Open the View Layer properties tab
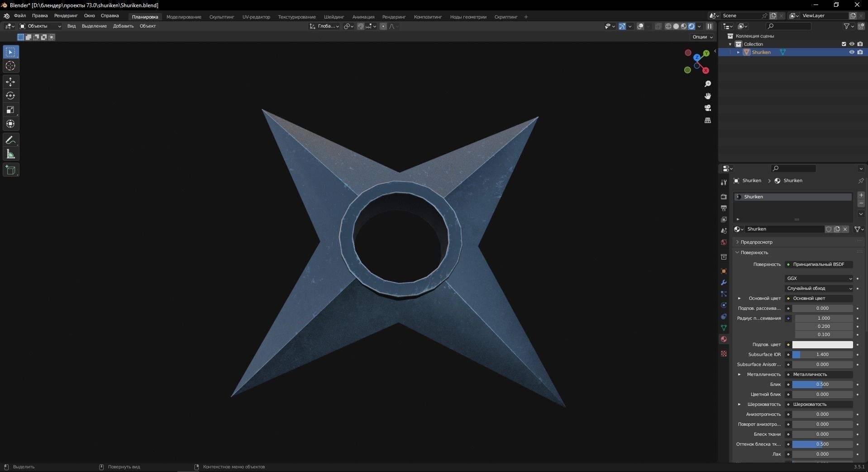This screenshot has width=868, height=472. coord(724,219)
